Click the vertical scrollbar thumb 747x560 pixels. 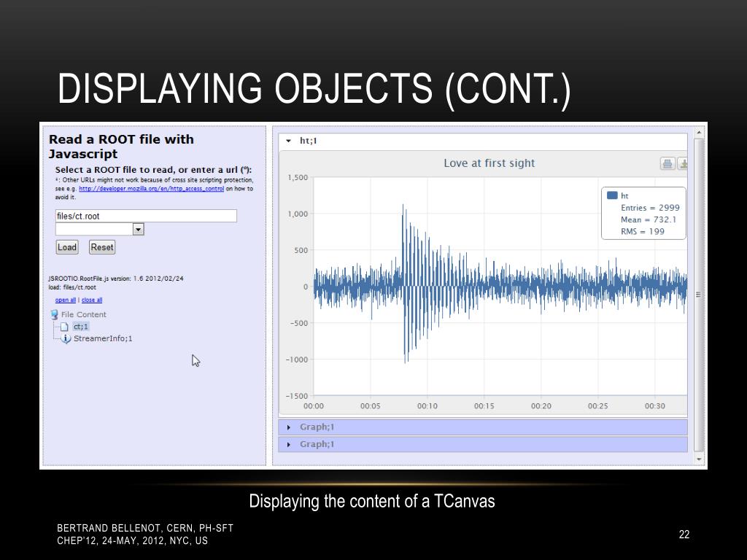click(x=699, y=295)
